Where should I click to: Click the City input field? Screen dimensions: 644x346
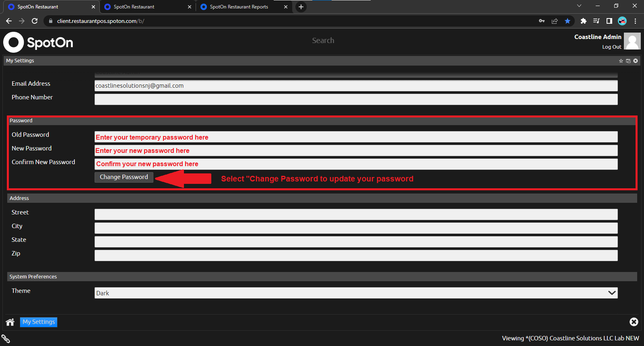coord(356,228)
